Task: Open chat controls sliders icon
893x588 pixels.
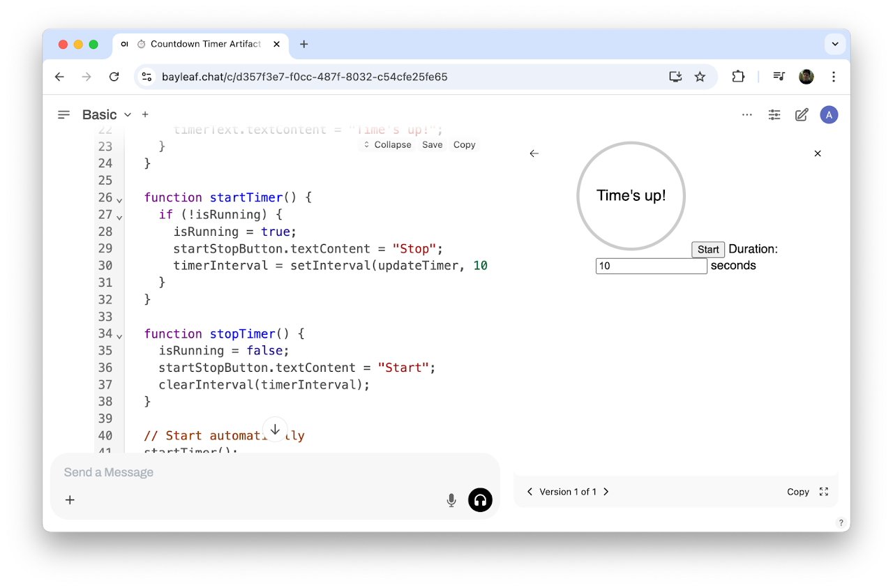Action: [774, 115]
